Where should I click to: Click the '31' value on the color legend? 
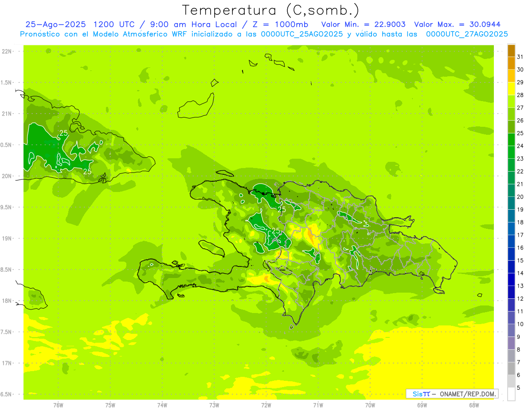pyautogui.click(x=520, y=57)
